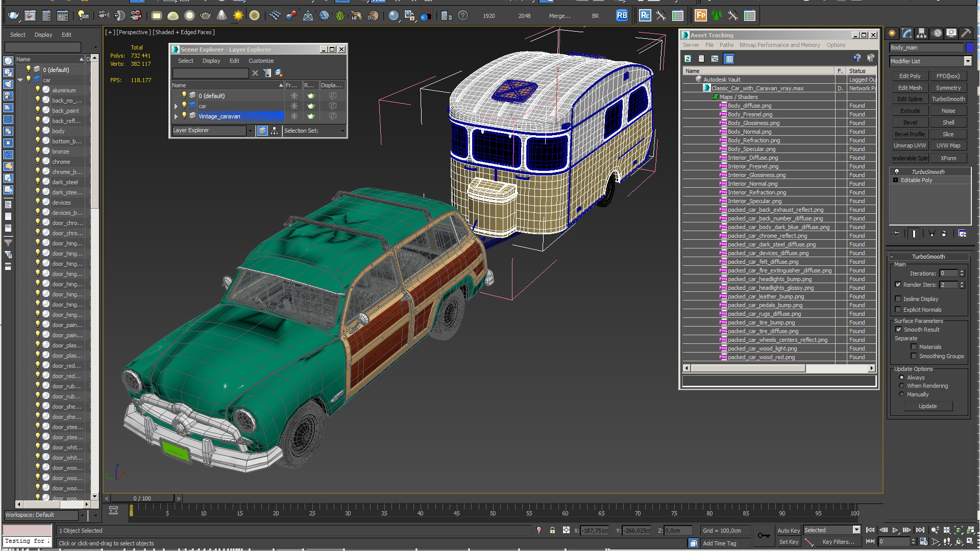980x551 pixels.
Task: Click the Symmetry modifier button
Action: point(948,88)
